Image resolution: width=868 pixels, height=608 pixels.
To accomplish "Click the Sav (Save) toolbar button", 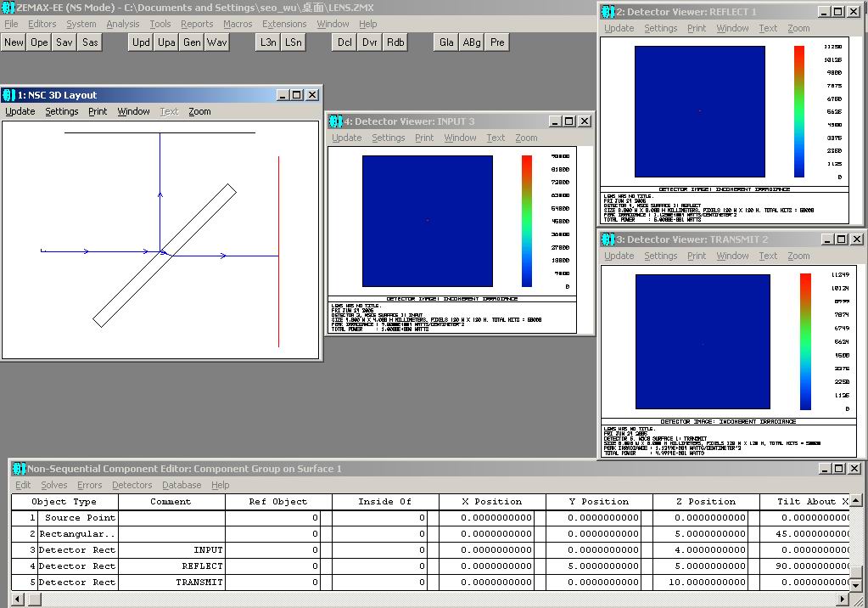I will (64, 42).
